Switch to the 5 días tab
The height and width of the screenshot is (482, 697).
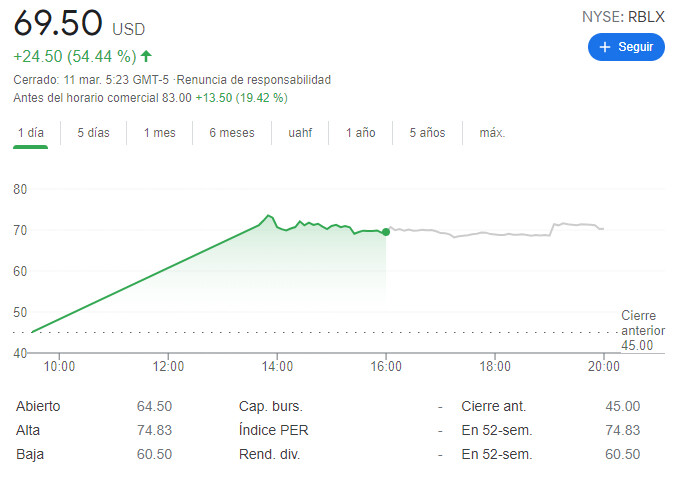(93, 133)
